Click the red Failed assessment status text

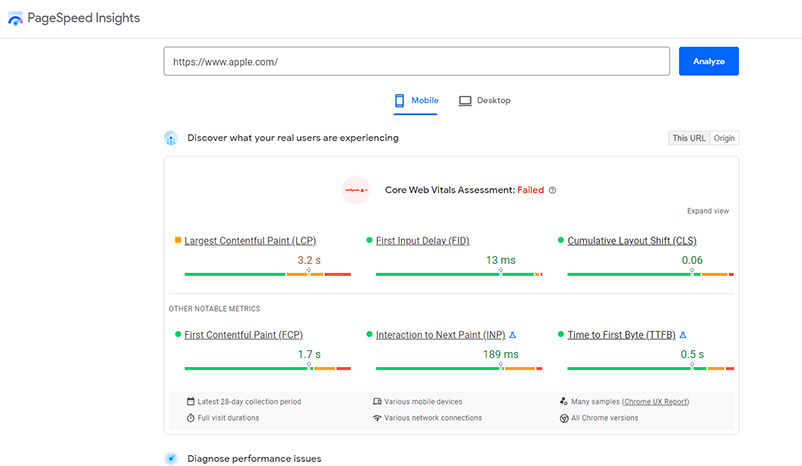[x=530, y=190]
